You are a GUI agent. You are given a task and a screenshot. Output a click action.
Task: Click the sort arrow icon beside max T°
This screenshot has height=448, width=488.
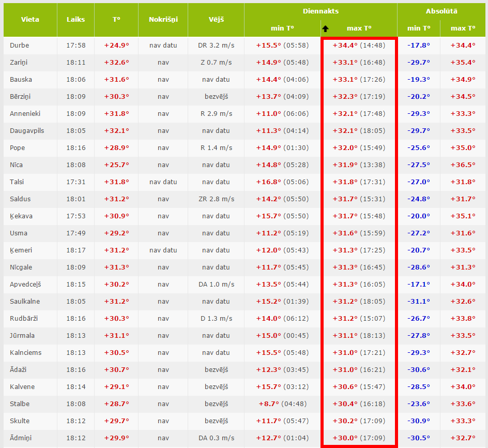325,28
